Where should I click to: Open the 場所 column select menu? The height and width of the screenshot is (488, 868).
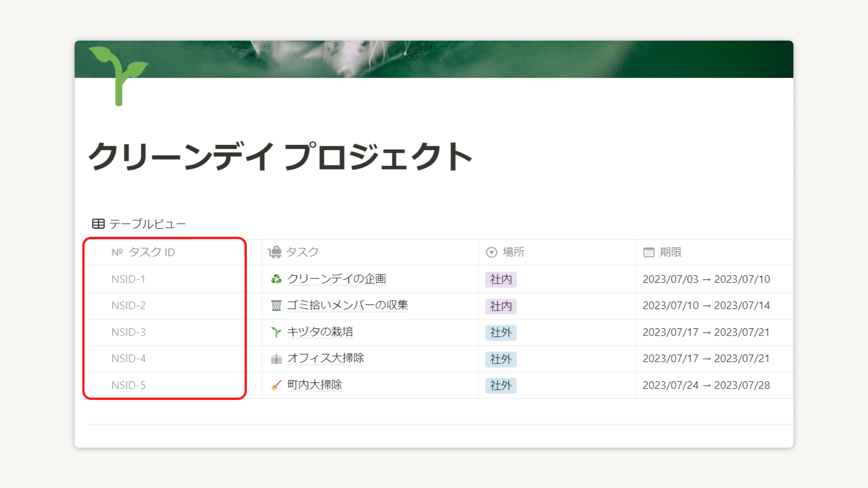[x=514, y=252]
